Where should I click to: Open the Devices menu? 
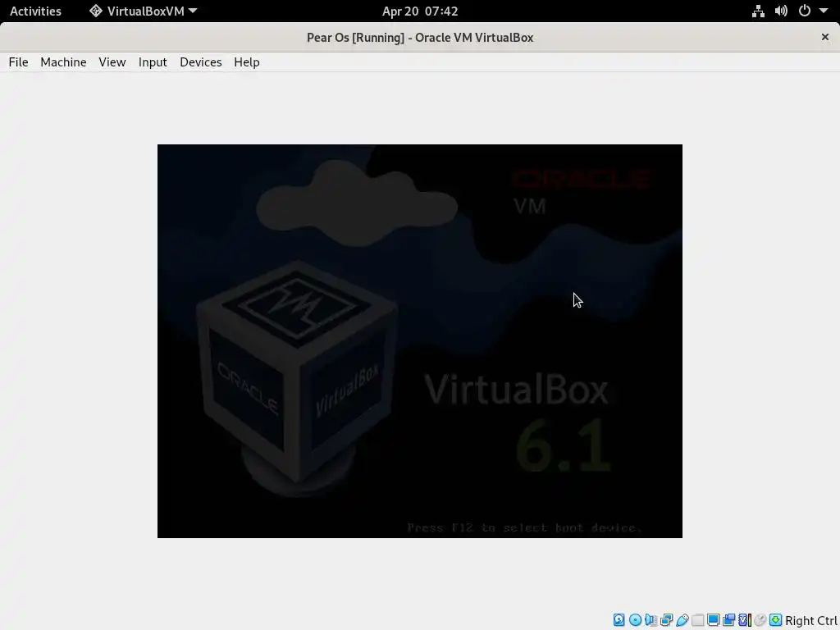[201, 62]
